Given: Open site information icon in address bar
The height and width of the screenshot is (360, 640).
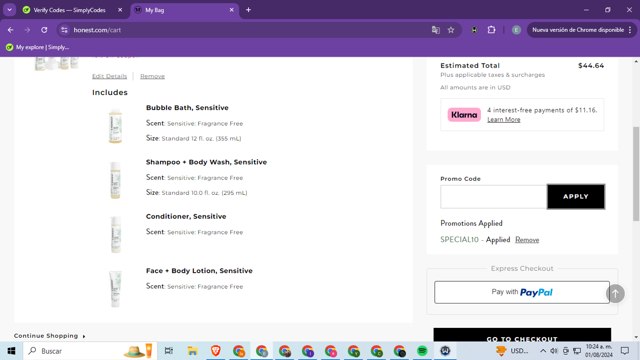Looking at the screenshot, I should click(64, 30).
